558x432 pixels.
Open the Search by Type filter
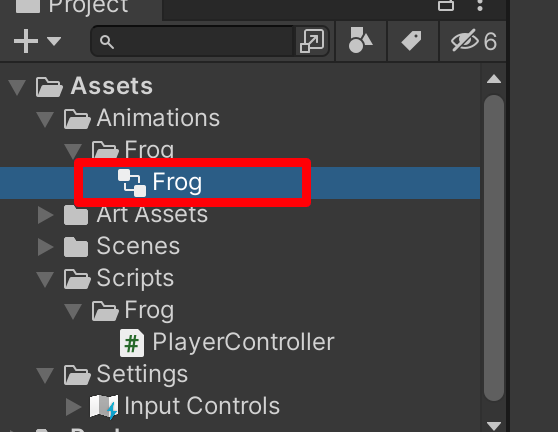point(360,41)
